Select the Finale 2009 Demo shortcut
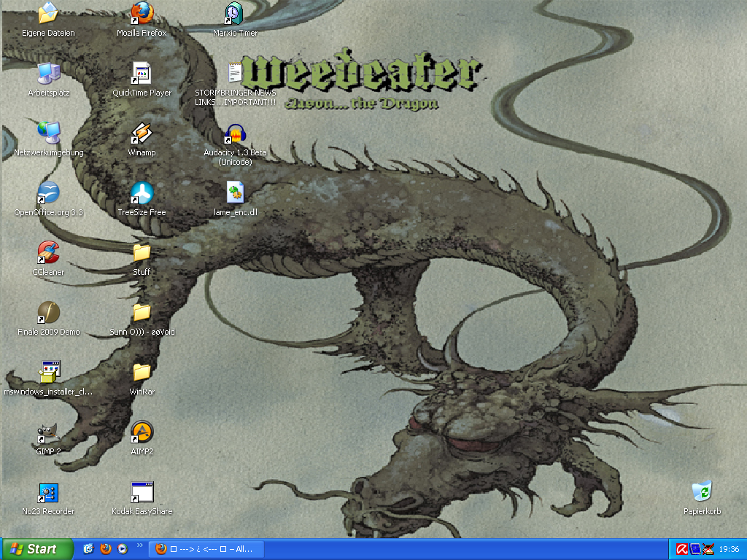This screenshot has height=560, width=747. [48, 312]
